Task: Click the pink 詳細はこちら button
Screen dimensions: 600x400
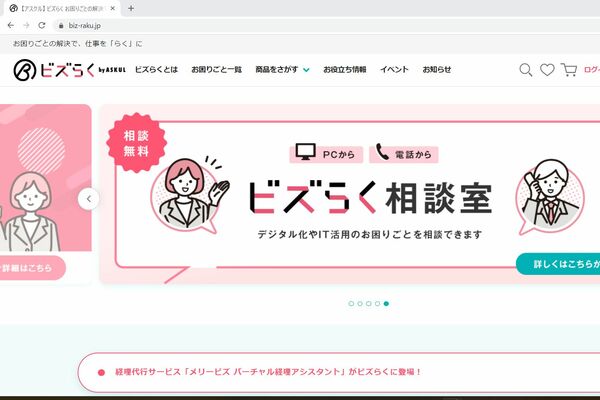Action: click(x=32, y=268)
